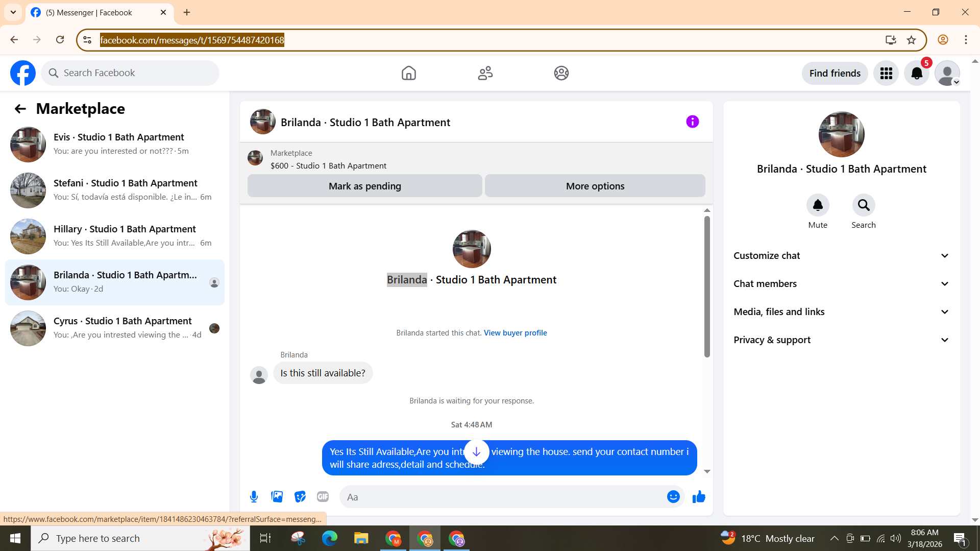
Task: Open File Explorer from the taskbar
Action: (x=361, y=538)
